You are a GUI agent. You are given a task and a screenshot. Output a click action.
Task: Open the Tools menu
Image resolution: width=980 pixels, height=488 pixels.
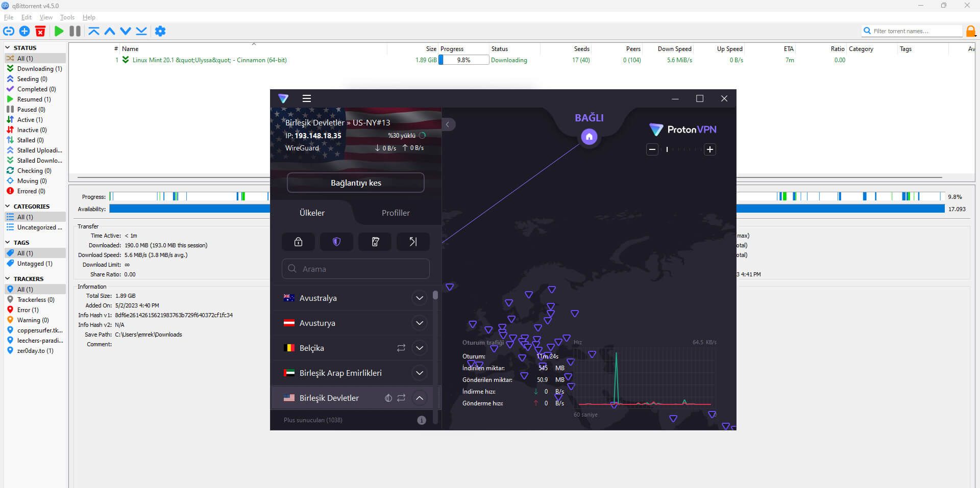coord(67,17)
